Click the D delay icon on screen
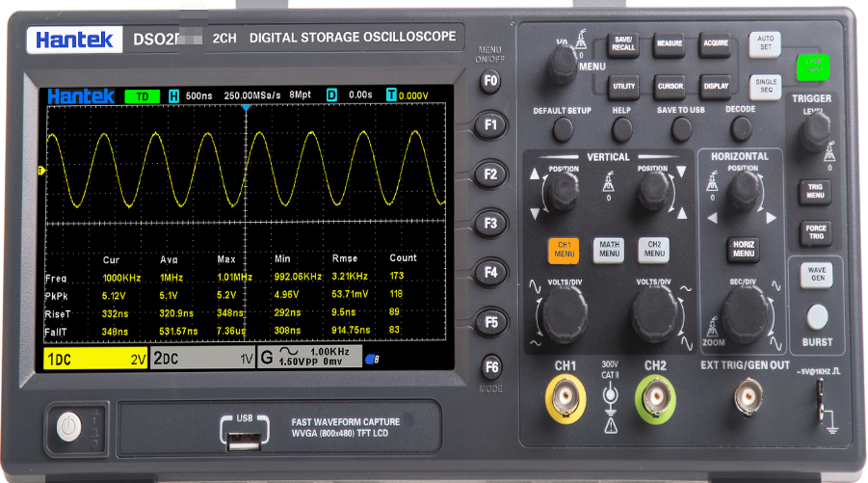The image size is (868, 483). pos(331,95)
